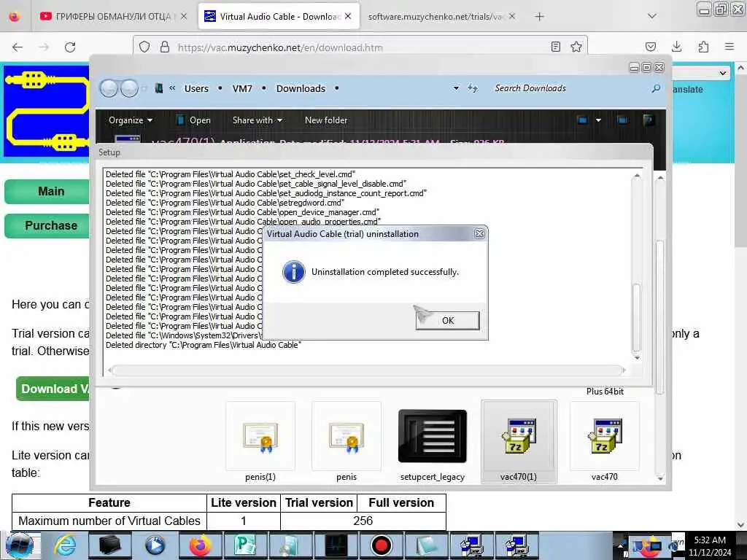Launch Internet Explorer from the taskbar
The width and height of the screenshot is (747, 560).
coord(65,545)
